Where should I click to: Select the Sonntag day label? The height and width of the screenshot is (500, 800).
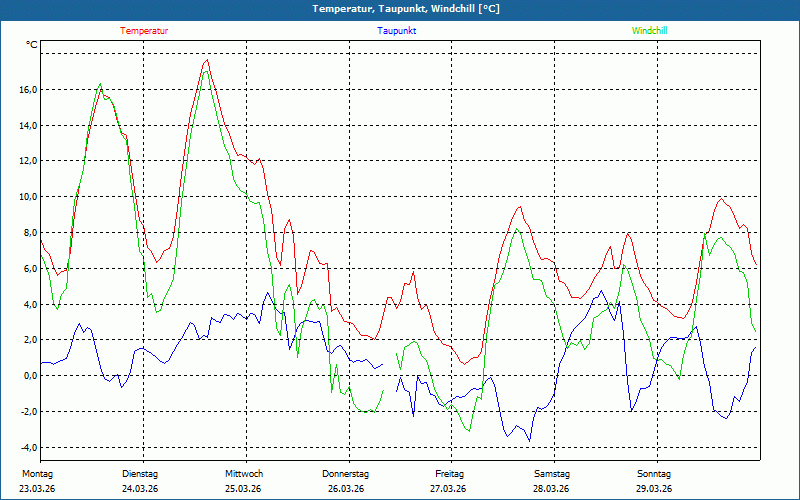[654, 473]
